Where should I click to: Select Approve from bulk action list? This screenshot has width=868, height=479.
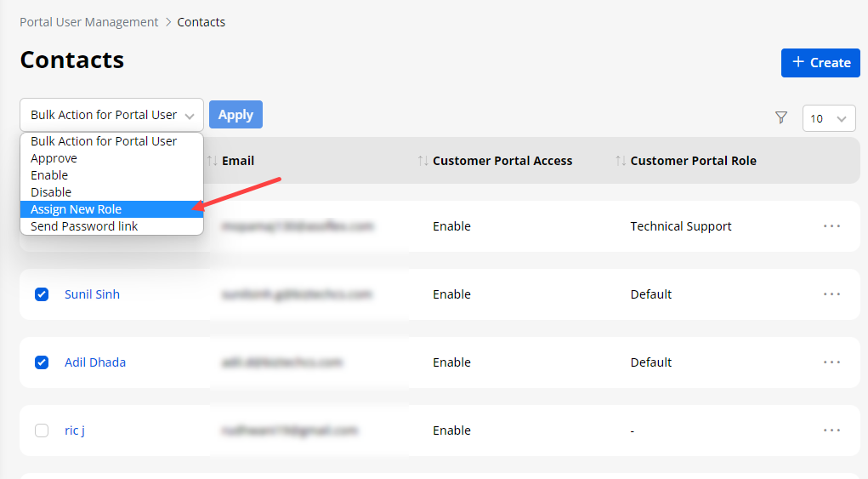pyautogui.click(x=54, y=158)
